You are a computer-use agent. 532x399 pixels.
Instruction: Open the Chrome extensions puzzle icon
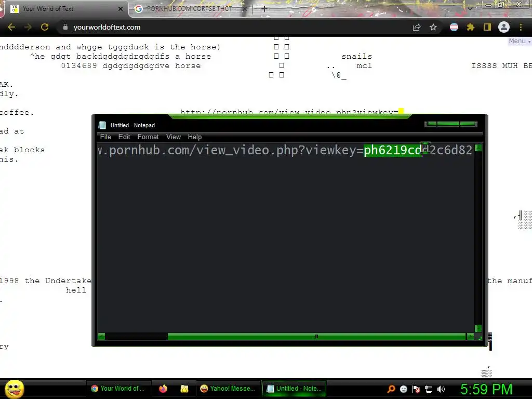pos(471,27)
